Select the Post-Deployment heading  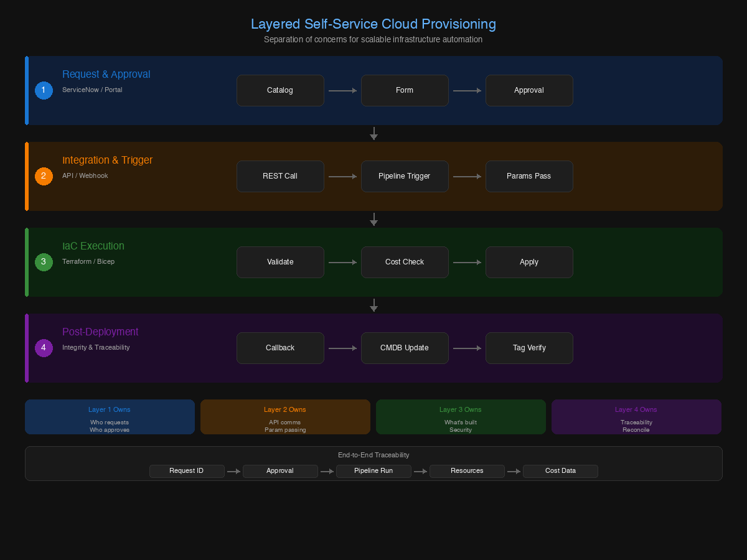100,332
